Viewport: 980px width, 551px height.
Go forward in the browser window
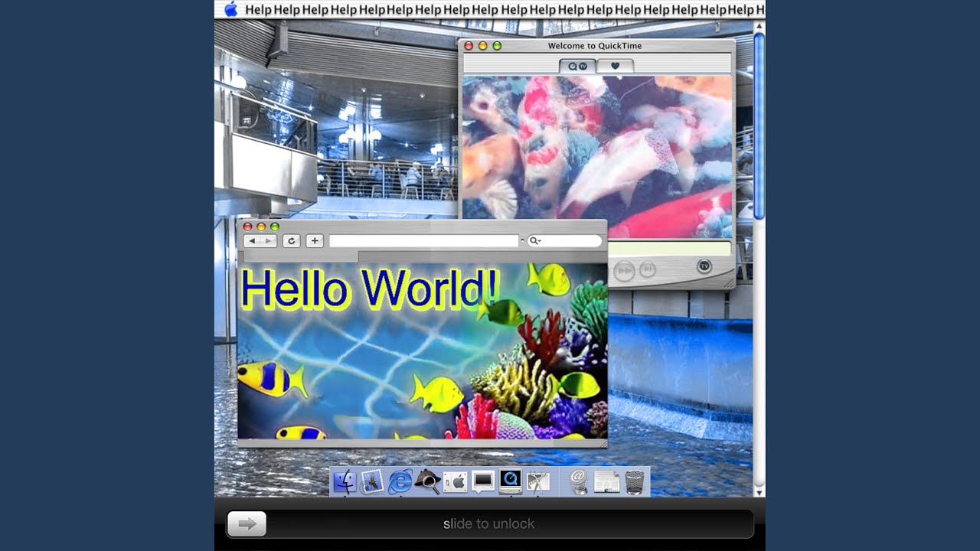pyautogui.click(x=268, y=241)
